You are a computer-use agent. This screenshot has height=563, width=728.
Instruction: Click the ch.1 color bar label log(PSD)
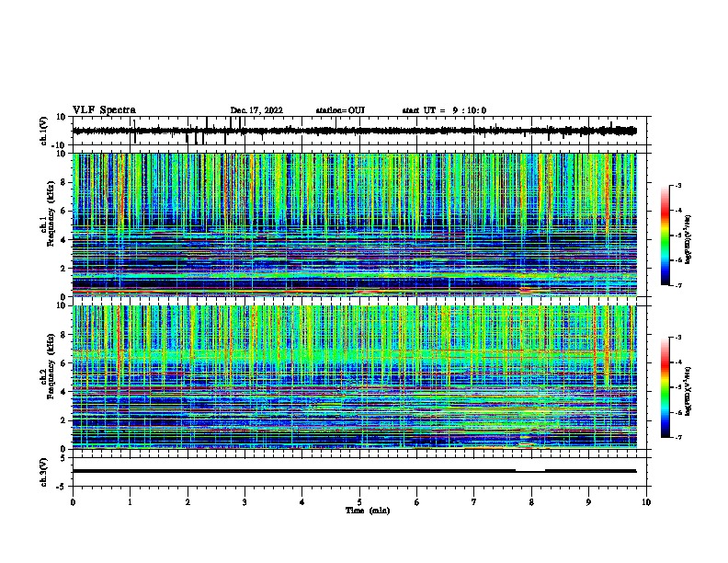pos(688,239)
